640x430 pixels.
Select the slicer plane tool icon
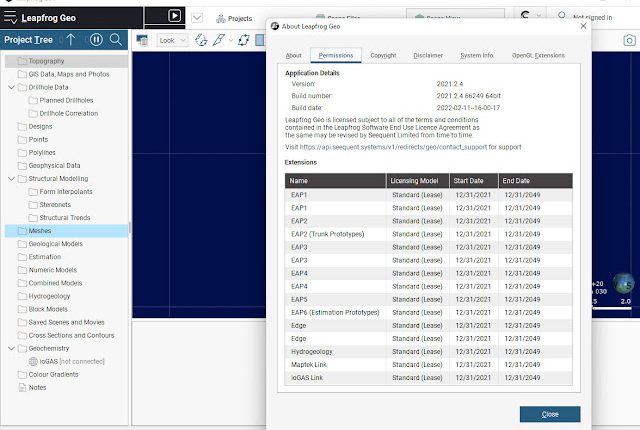[x=219, y=40]
